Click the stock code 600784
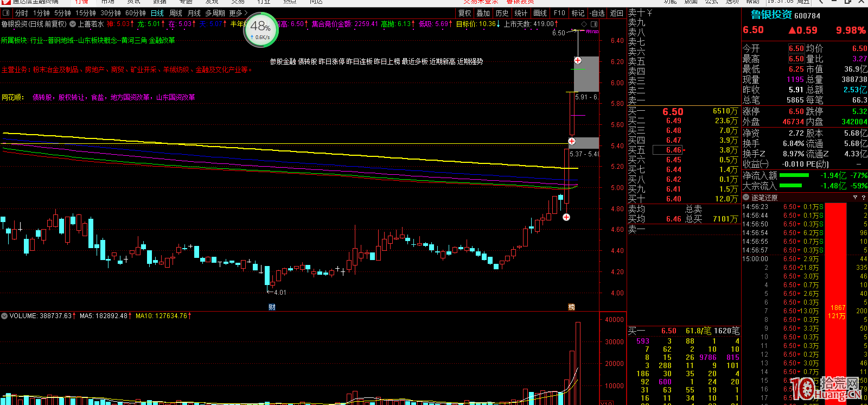The image size is (868, 405). [x=807, y=16]
